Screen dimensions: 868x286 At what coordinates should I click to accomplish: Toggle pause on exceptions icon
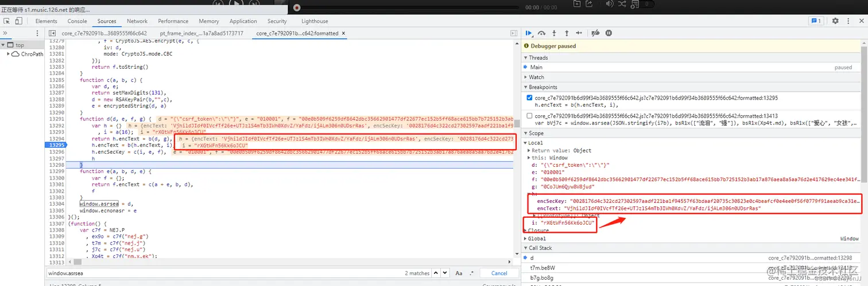(x=609, y=33)
